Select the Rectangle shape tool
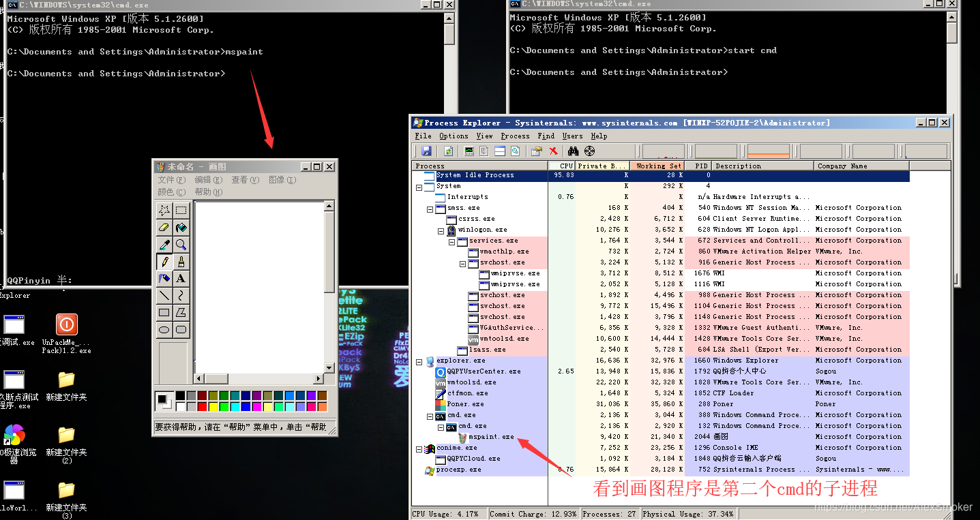Image resolution: width=980 pixels, height=520 pixels. coord(164,312)
